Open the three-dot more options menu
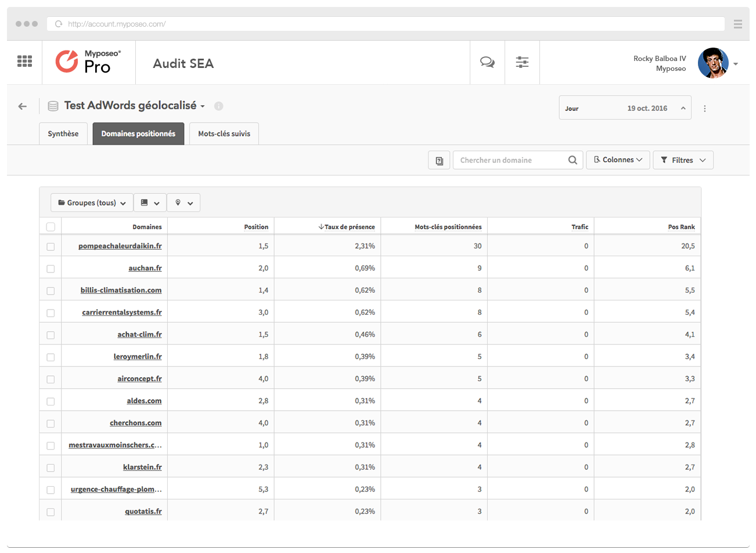This screenshot has height=553, width=756. (x=705, y=109)
